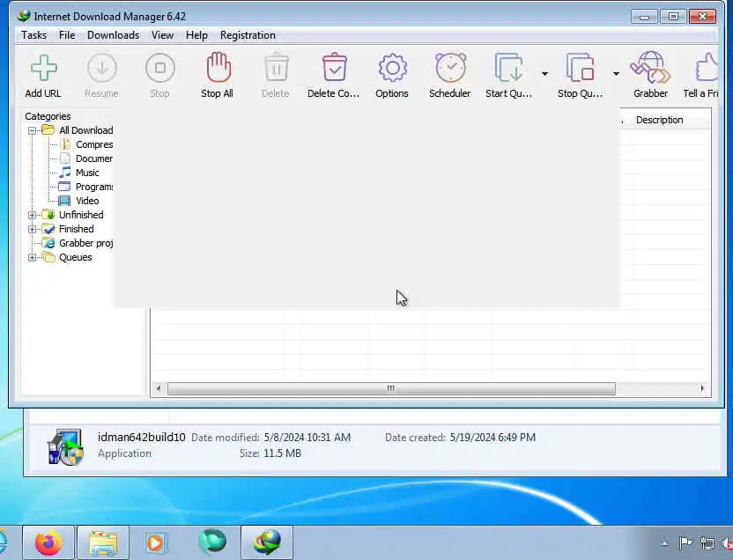Open Firefox from the taskbar
Viewport: 733px width, 560px height.
[x=48, y=542]
